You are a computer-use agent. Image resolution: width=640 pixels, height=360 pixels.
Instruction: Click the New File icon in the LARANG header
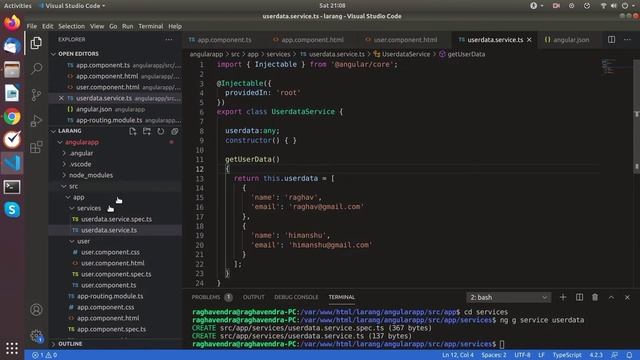tap(133, 131)
